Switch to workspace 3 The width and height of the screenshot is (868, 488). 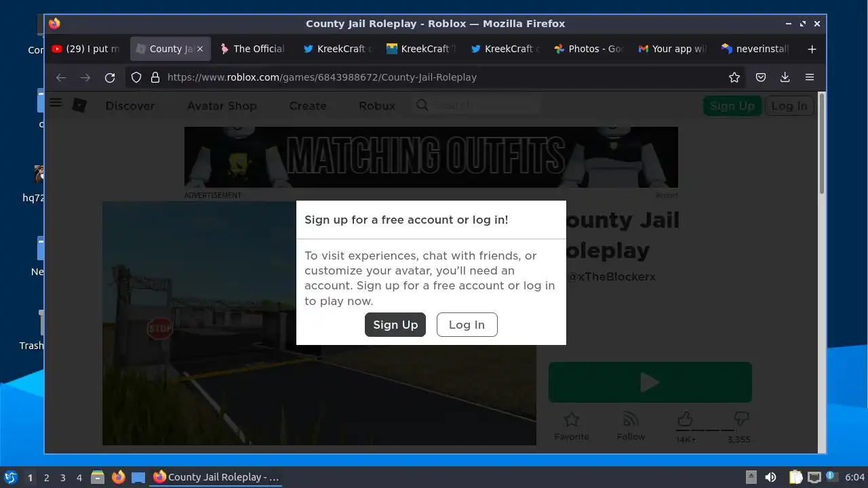tap(62, 478)
